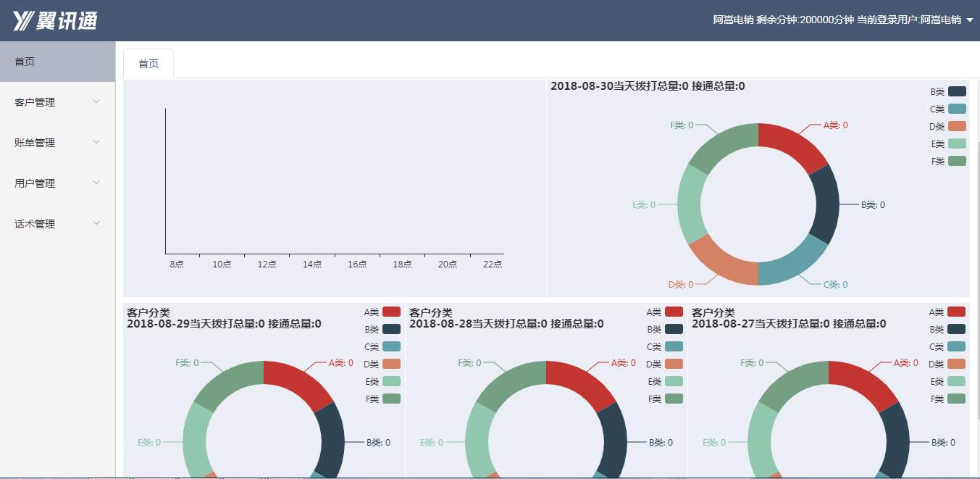Viewport: 980px width, 479px height.
Task: Click the 12点 axis label on bar chart
Action: [x=267, y=265]
